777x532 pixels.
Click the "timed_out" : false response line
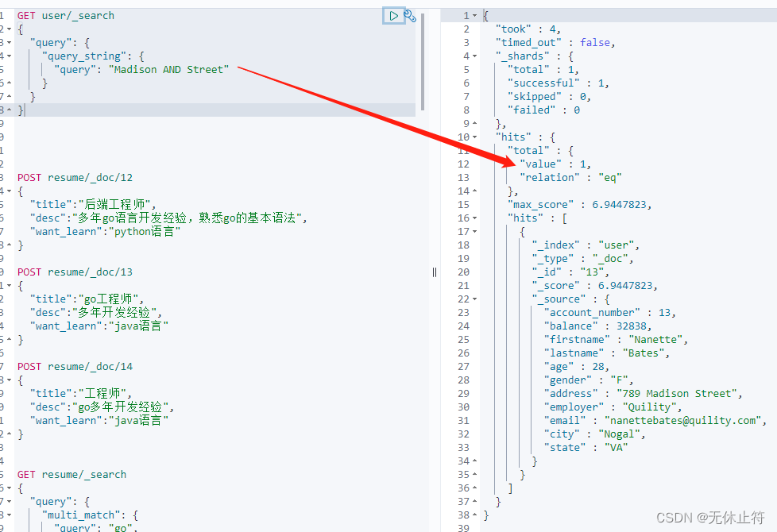click(555, 43)
